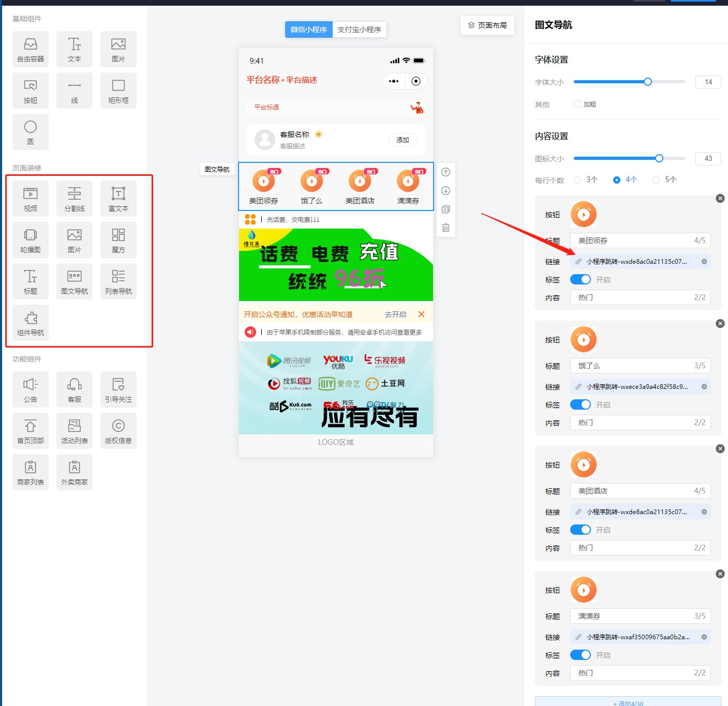
Task: Click 添加 button on customer service card
Action: (403, 140)
